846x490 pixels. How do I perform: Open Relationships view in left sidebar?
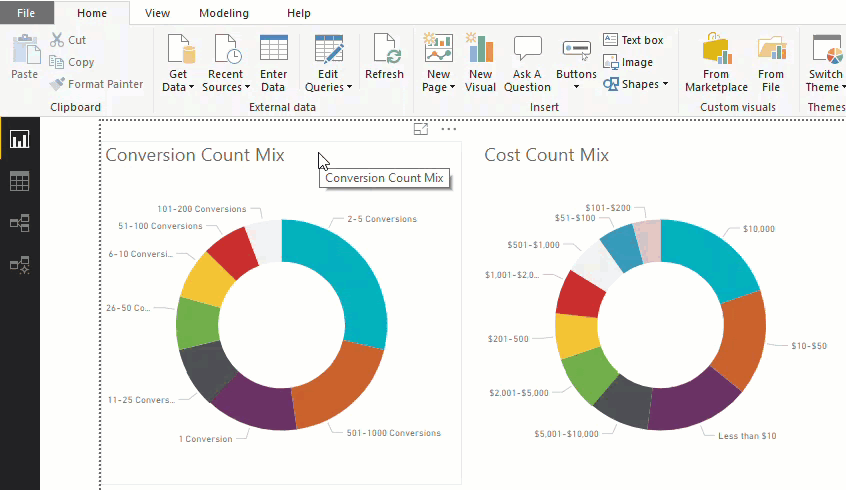tap(19, 223)
